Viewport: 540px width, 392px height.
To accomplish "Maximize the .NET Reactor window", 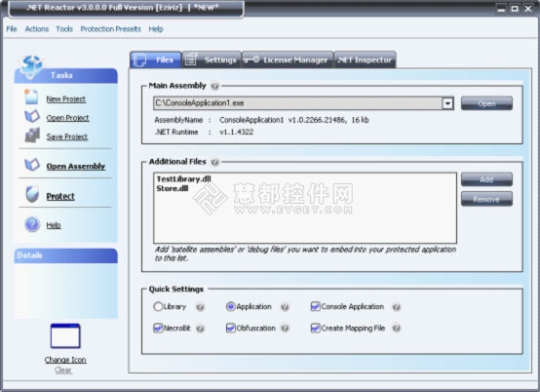I will pyautogui.click(x=515, y=9).
